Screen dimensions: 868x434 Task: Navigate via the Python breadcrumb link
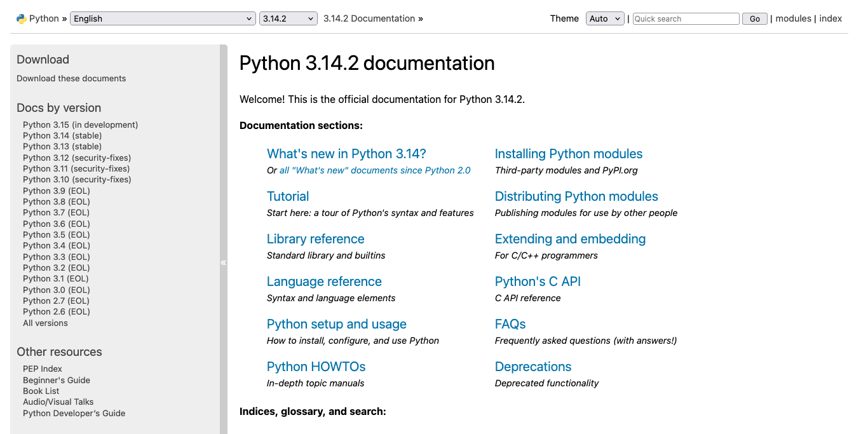[43, 18]
